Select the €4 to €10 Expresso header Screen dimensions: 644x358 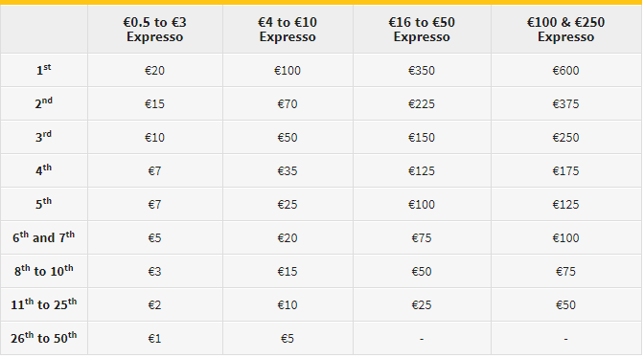click(x=287, y=29)
